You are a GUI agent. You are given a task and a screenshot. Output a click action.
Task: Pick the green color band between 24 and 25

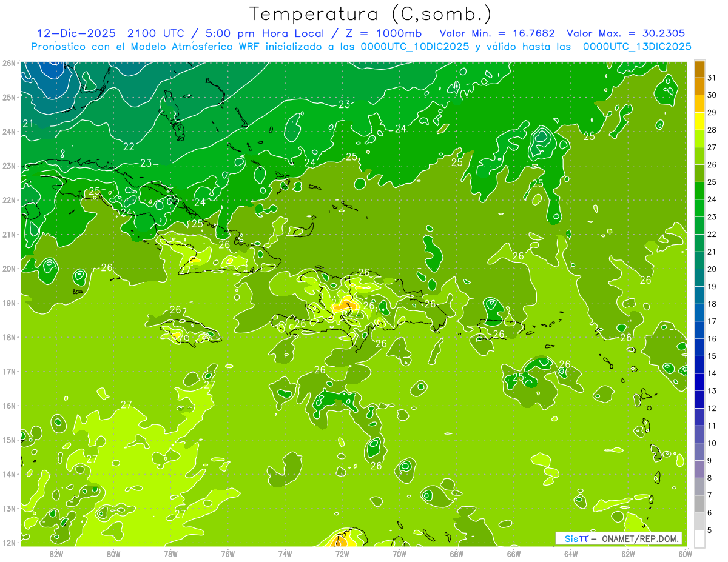pyautogui.click(x=699, y=191)
